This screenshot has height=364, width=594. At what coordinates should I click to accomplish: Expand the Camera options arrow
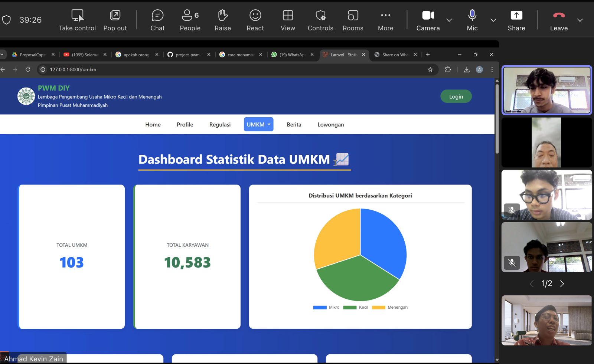coord(449,20)
